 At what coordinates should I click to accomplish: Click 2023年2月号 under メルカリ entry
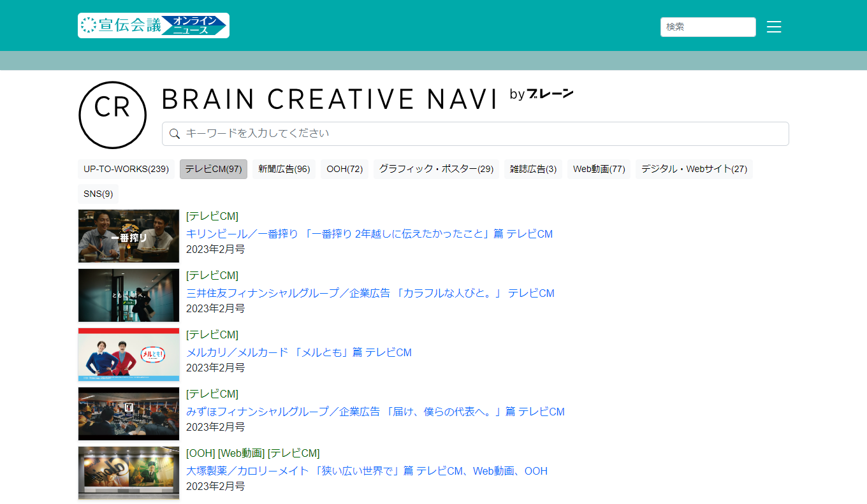coord(215,368)
